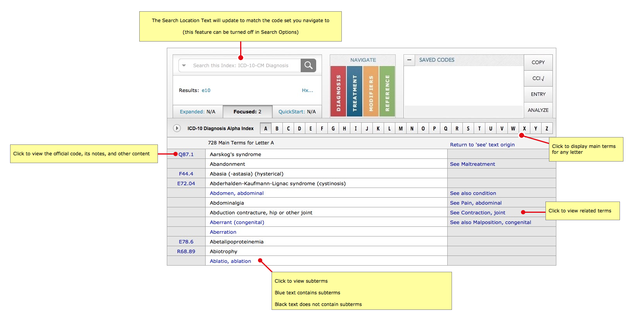This screenshot has height=332, width=644.
Task: Select letter Z in alpha index
Action: click(547, 129)
